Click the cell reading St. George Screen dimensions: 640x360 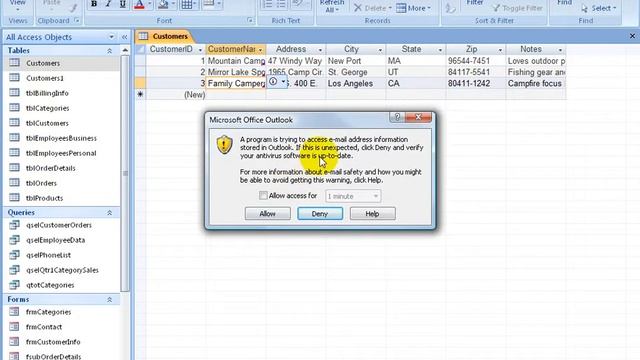tap(356, 72)
